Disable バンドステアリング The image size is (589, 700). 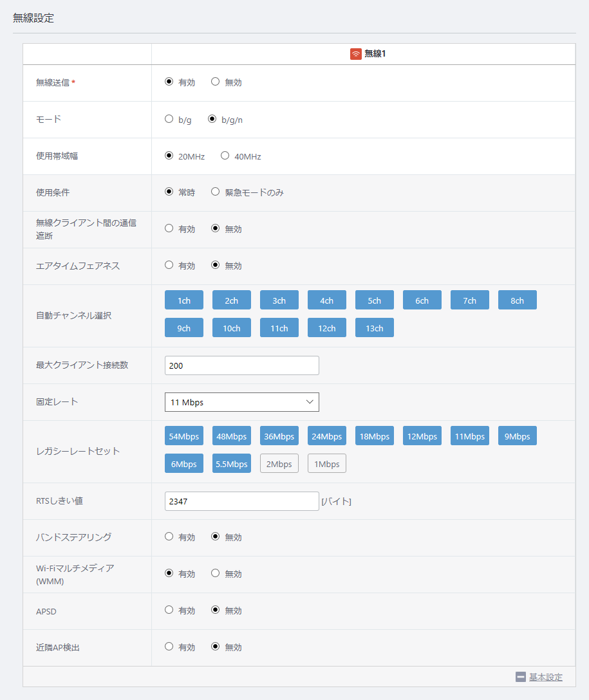click(x=215, y=536)
